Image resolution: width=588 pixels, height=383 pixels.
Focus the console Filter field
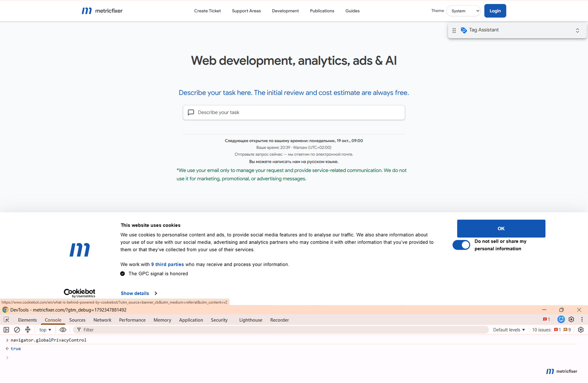(x=281, y=330)
